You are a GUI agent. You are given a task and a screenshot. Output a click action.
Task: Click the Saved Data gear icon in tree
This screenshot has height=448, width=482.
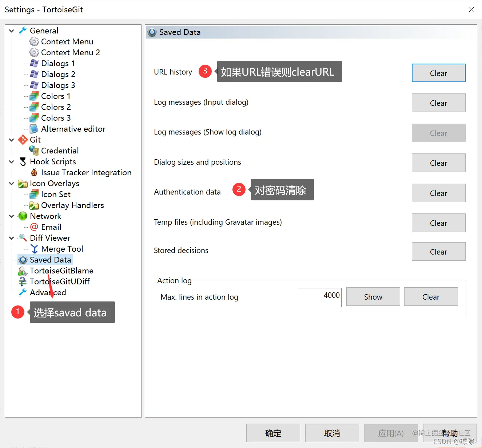point(23,260)
